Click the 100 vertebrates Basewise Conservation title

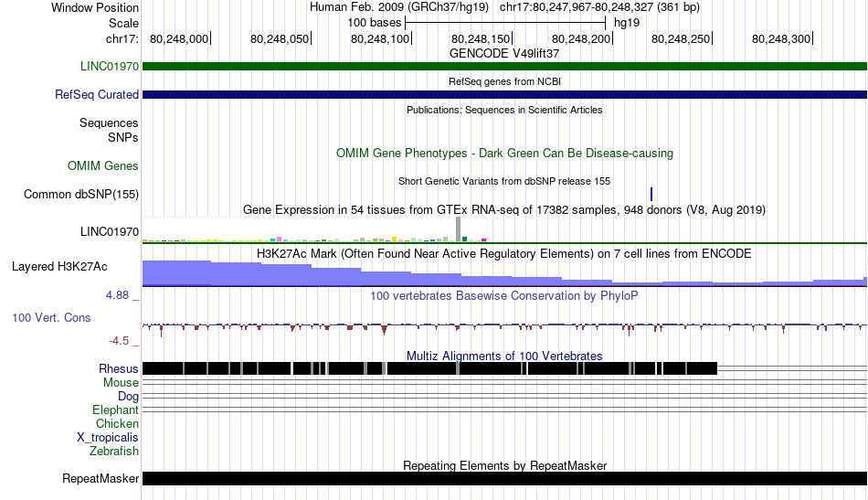pyautogui.click(x=504, y=295)
